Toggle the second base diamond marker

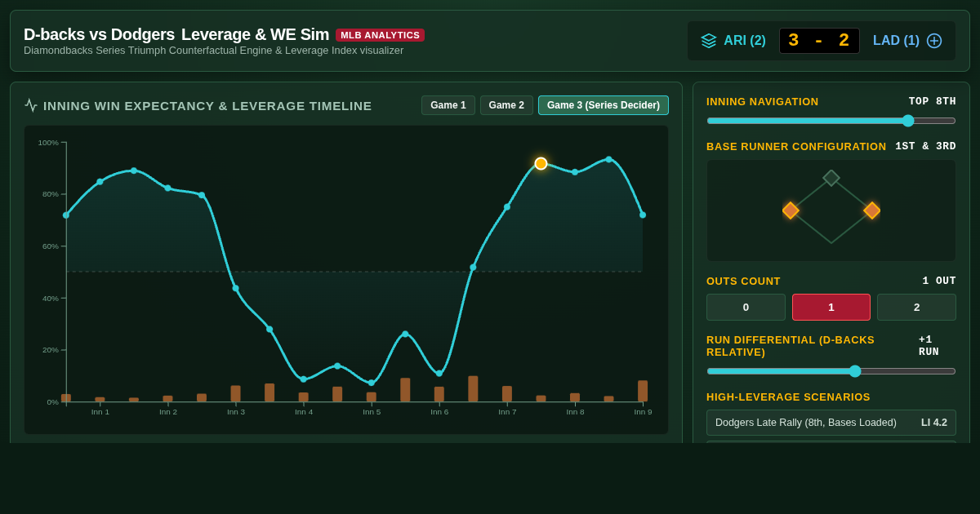831,178
